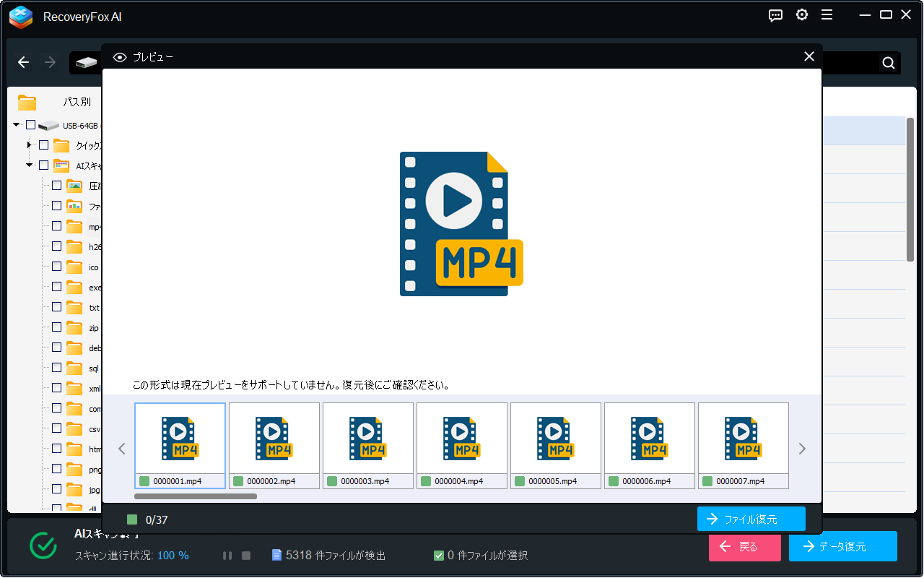Check the com folder checkbox

click(56, 408)
